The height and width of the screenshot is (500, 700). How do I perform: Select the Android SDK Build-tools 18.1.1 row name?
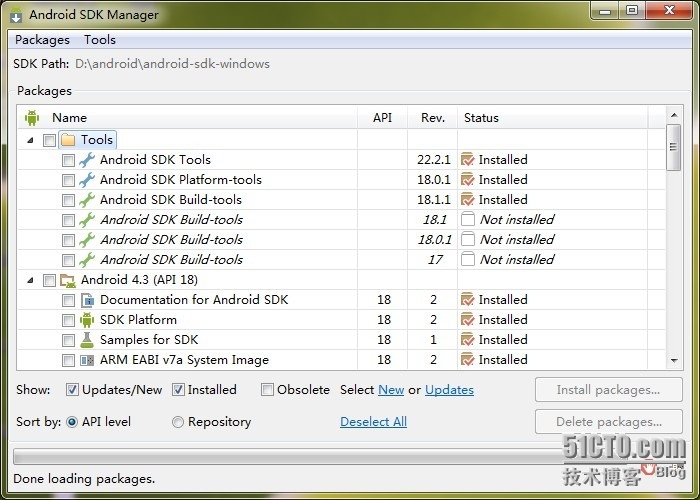point(171,200)
